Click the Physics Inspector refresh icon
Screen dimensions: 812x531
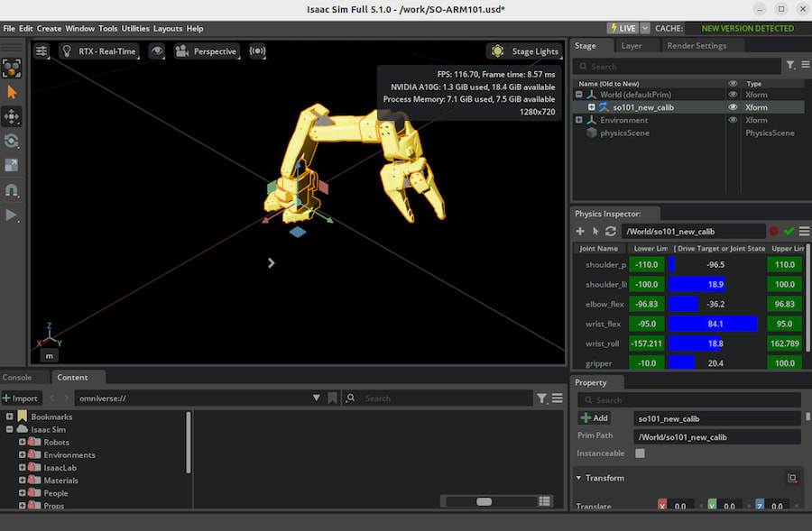coord(611,232)
